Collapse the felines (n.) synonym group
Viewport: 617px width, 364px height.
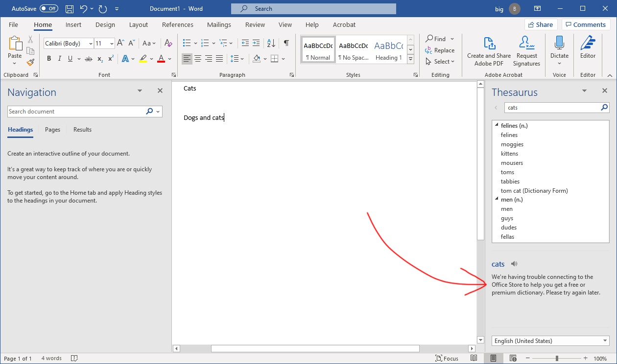coord(497,125)
